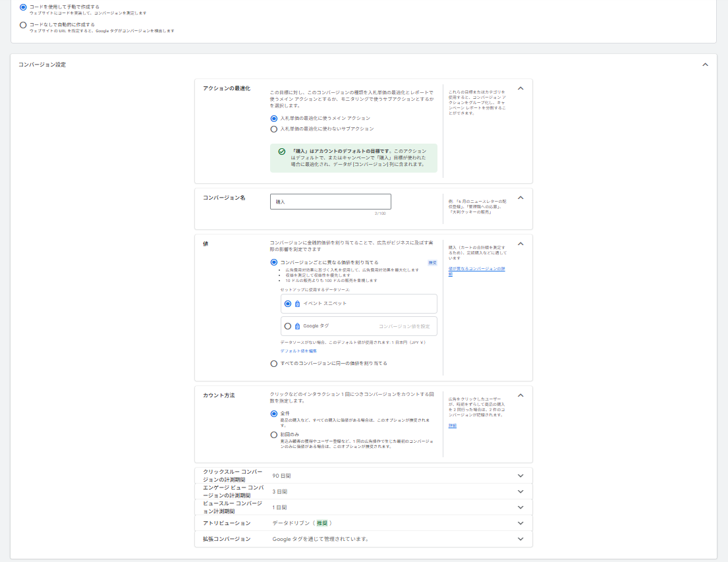The image size is (728, 562).
Task: Select コードなしで自動的に作成する option
Action: click(x=23, y=25)
